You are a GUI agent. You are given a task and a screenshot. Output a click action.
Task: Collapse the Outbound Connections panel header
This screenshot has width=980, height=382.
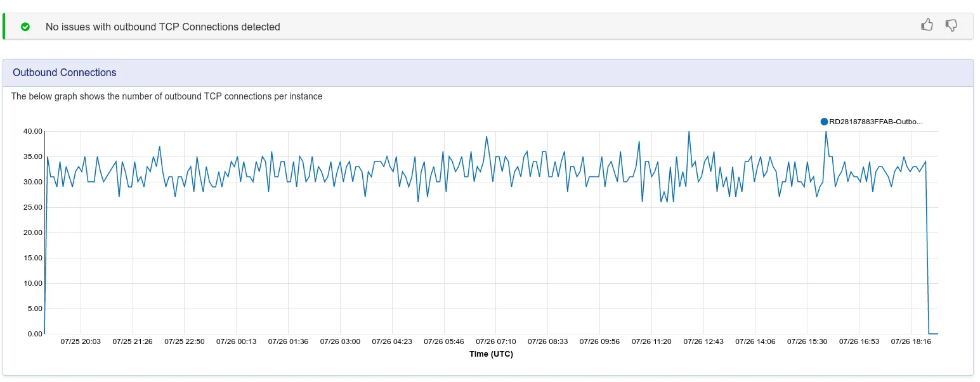488,73
